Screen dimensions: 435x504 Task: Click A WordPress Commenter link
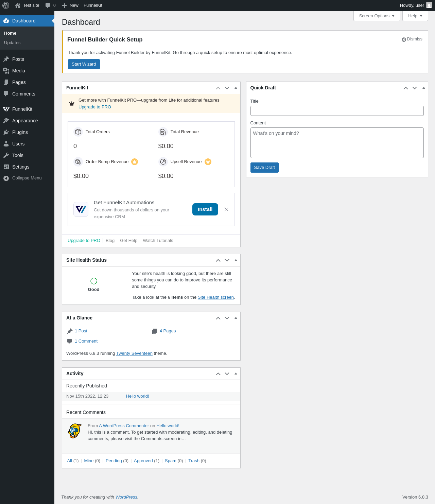click(x=124, y=426)
